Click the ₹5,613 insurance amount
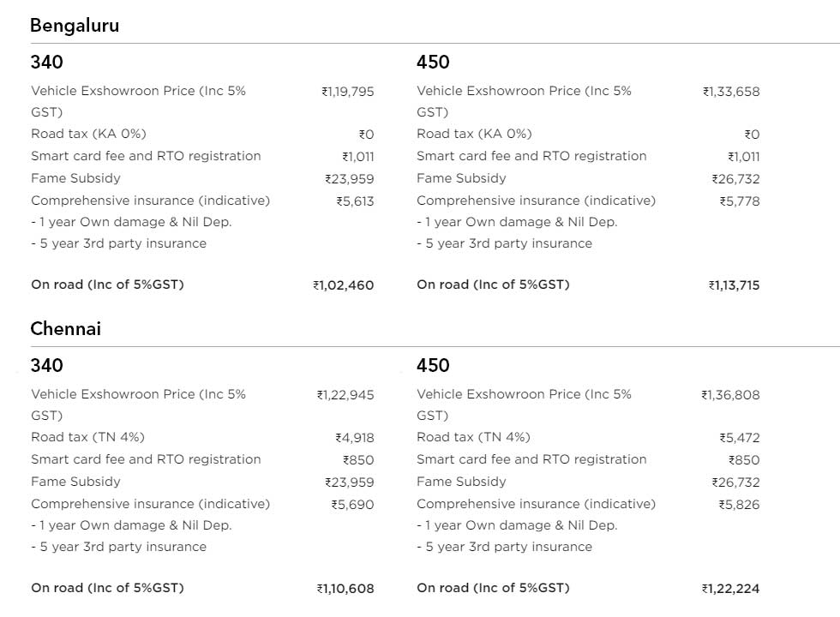 (356, 201)
